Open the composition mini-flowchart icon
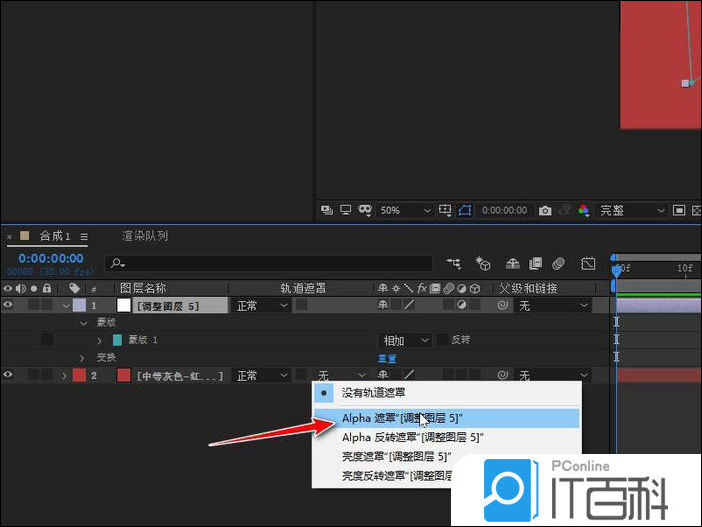Viewport: 702px width, 527px height. (x=454, y=263)
